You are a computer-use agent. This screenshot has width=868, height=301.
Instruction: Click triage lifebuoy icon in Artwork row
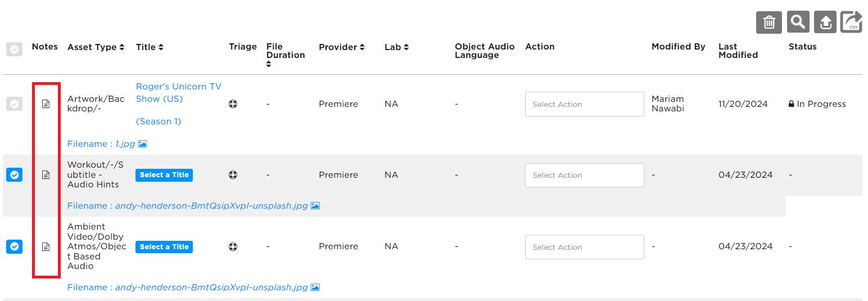pos(233,104)
